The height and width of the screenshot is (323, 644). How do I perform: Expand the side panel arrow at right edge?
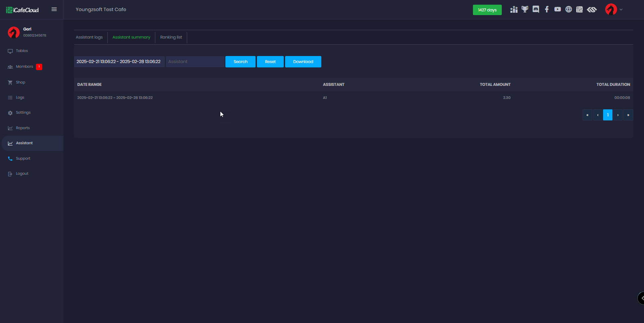point(641,298)
